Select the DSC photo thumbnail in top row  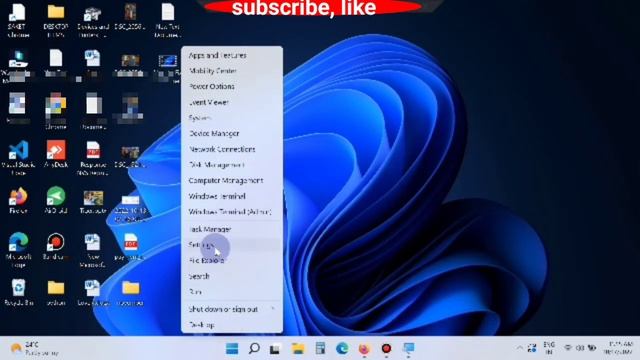(x=131, y=16)
